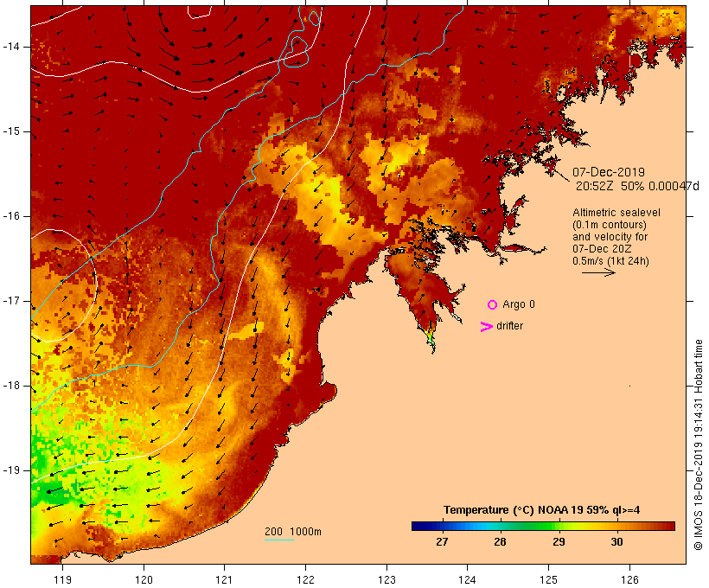Click the longitude axis label 119
The width and height of the screenshot is (709, 588).
coord(62,580)
